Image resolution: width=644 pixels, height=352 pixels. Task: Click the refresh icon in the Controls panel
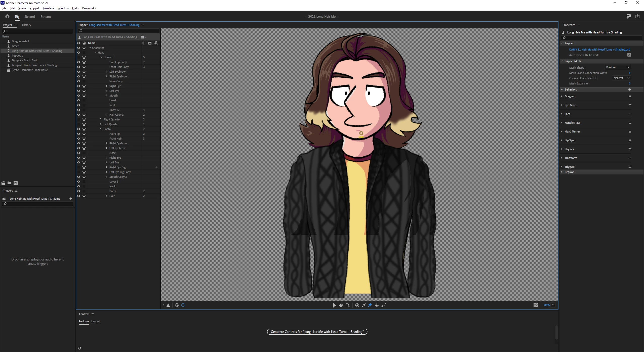tap(79, 348)
